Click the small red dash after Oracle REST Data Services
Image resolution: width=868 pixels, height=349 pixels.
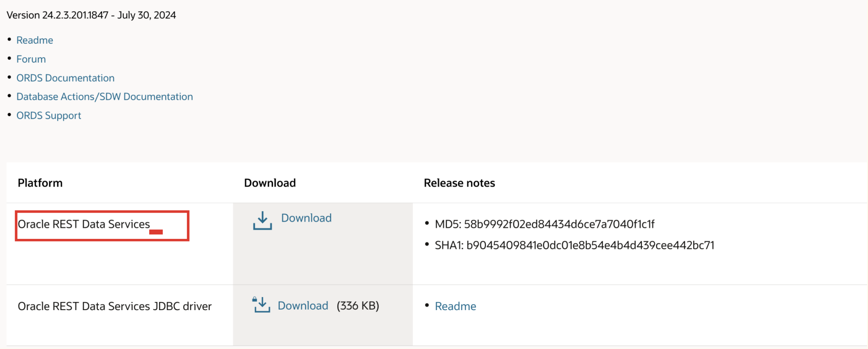tap(156, 232)
